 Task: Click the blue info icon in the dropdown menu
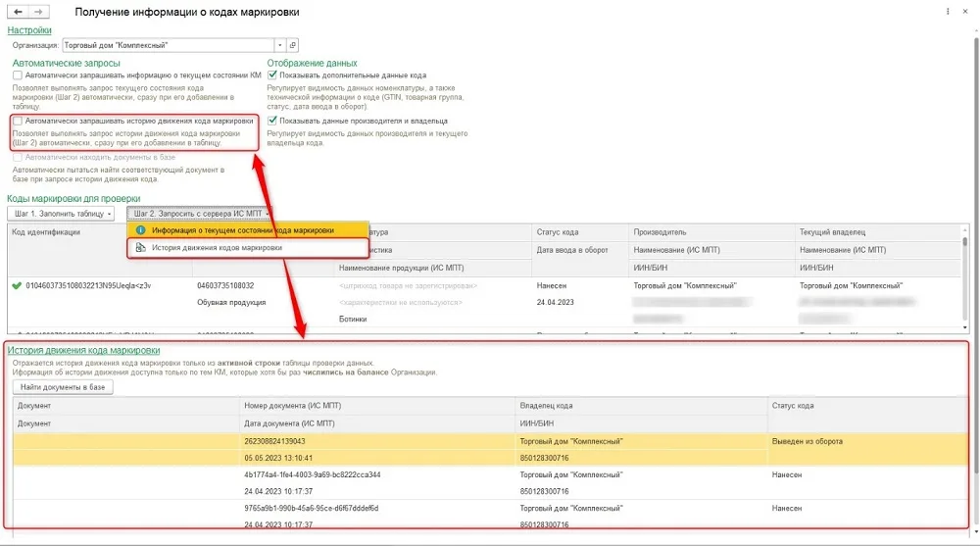pyautogui.click(x=140, y=230)
